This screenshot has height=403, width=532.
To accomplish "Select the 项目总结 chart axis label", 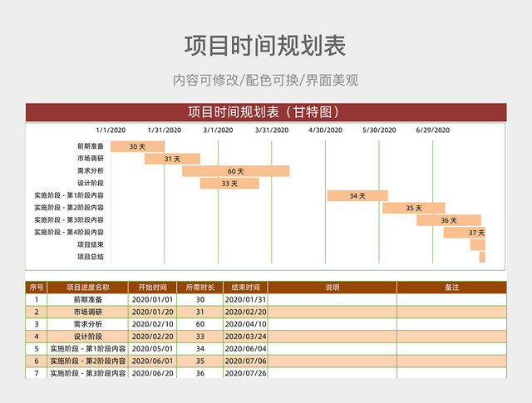I will 91,257.
